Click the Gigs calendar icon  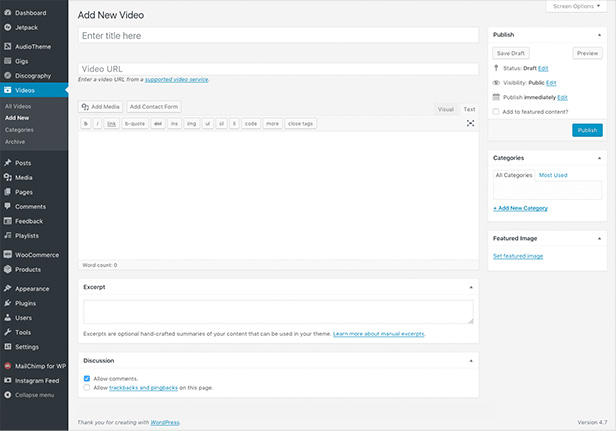(7, 61)
